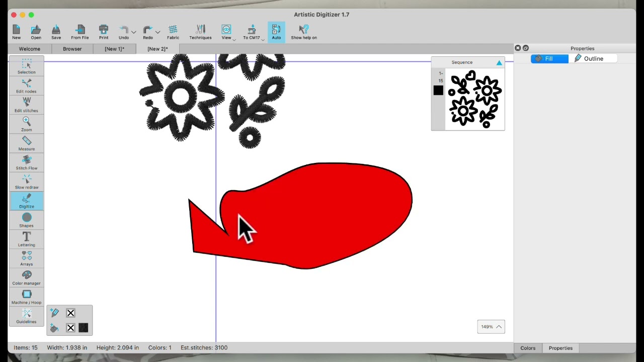Open the 149% zoom level dropdown
This screenshot has height=362, width=644.
tap(491, 327)
